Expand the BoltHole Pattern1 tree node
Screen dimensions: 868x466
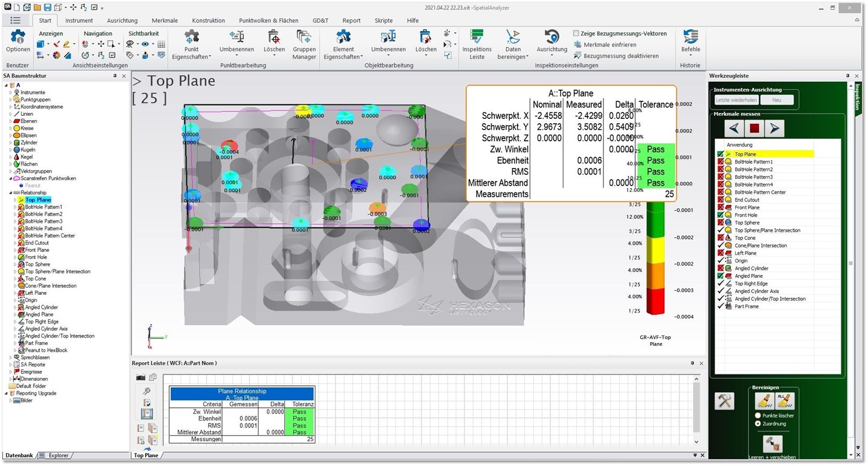tap(16, 206)
